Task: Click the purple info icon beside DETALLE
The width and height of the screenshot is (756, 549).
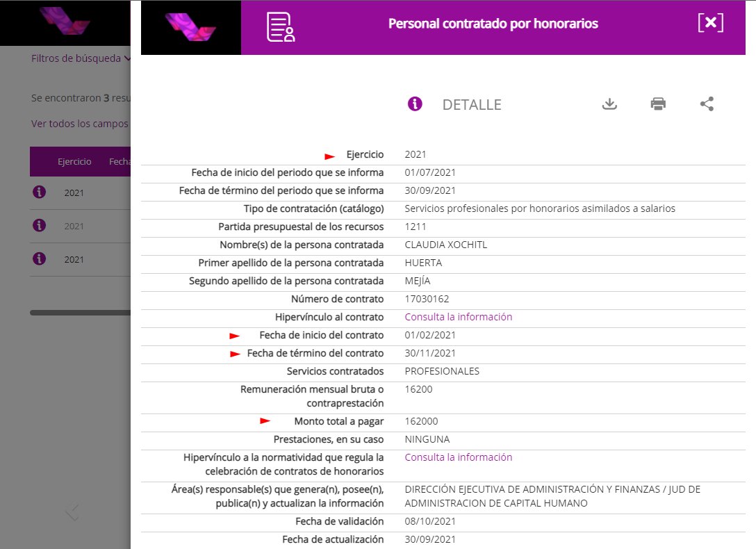Action: tap(415, 104)
